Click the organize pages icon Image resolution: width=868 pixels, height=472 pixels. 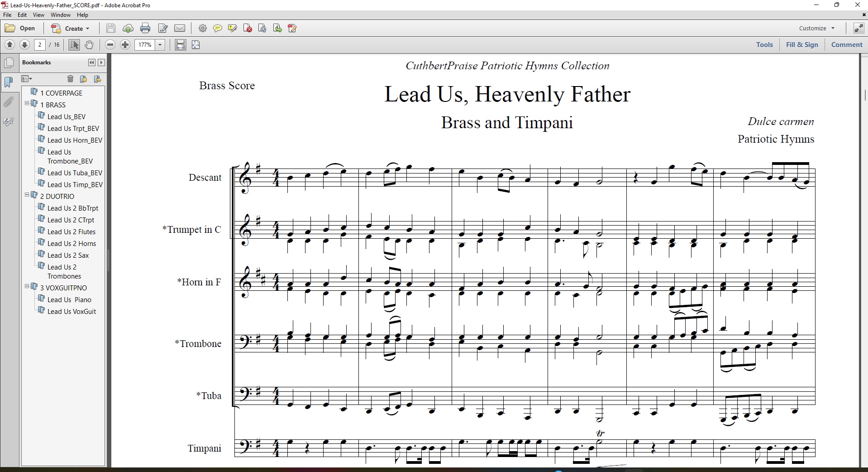[x=292, y=28]
